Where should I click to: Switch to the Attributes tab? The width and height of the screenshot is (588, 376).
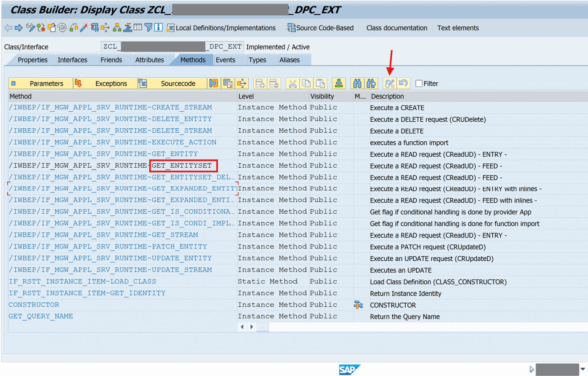[x=150, y=60]
